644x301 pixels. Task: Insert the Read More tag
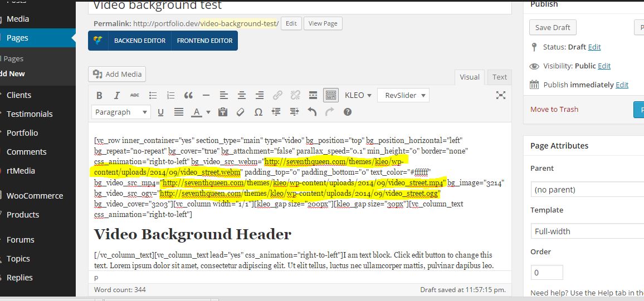coord(313,95)
